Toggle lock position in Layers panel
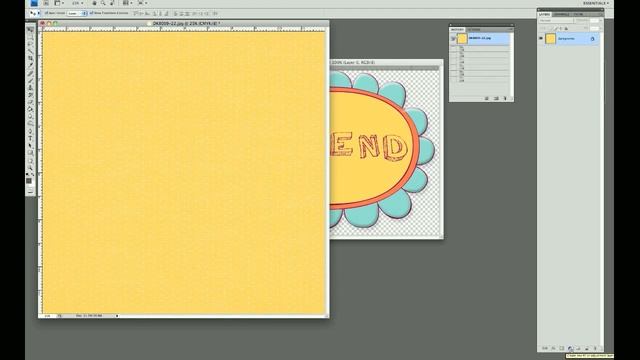This screenshot has height=360, width=640. pos(561,29)
